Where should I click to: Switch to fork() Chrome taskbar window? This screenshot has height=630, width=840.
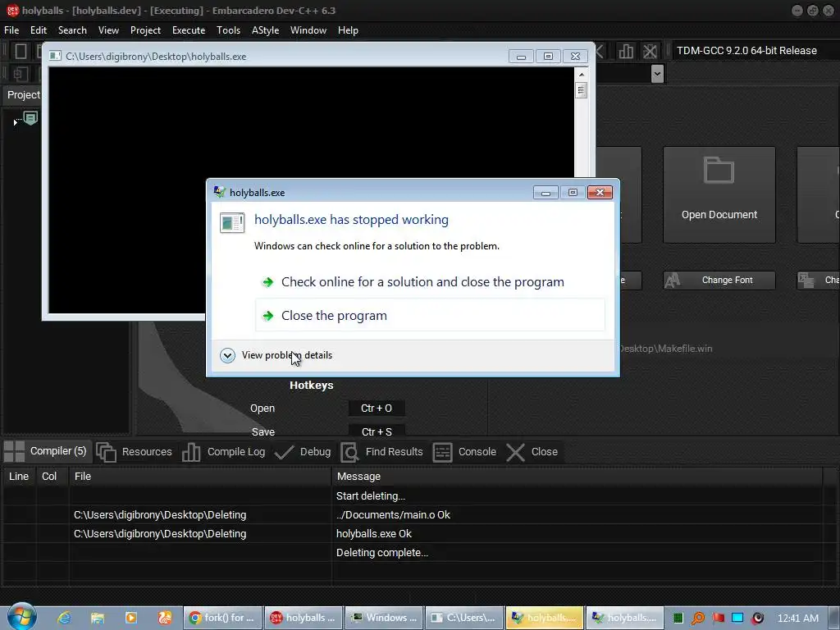[222, 619]
